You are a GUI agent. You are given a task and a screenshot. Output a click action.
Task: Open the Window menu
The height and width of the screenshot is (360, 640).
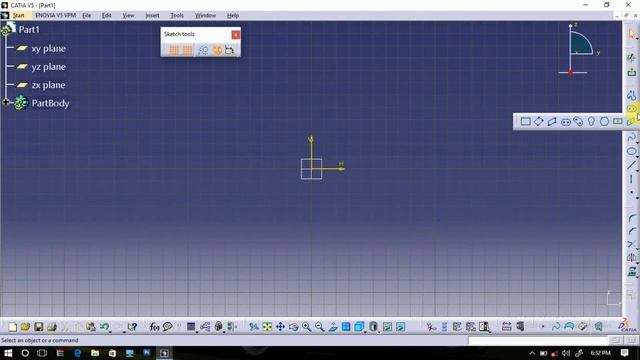tap(205, 16)
